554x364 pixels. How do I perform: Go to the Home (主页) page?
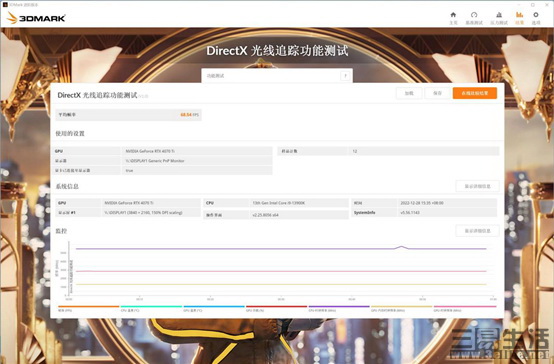[453, 18]
